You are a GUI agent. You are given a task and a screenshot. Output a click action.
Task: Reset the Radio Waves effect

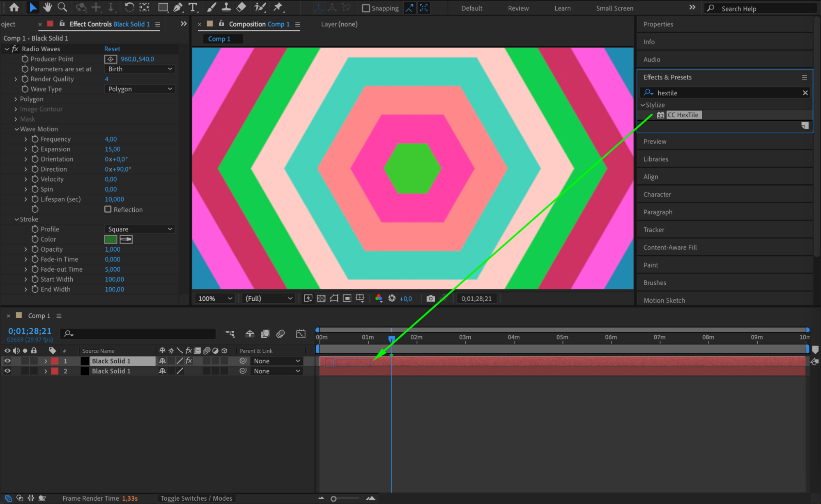click(112, 49)
